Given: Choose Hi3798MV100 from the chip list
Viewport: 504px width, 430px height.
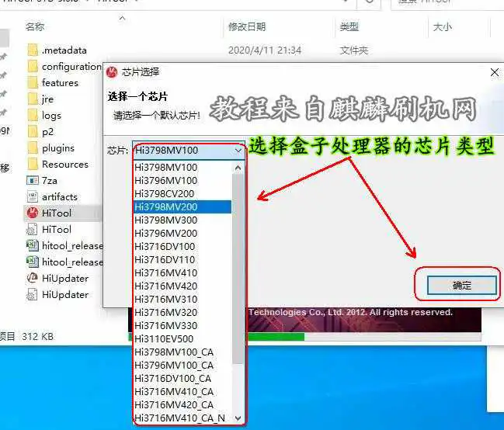Looking at the screenshot, I should coord(182,168).
